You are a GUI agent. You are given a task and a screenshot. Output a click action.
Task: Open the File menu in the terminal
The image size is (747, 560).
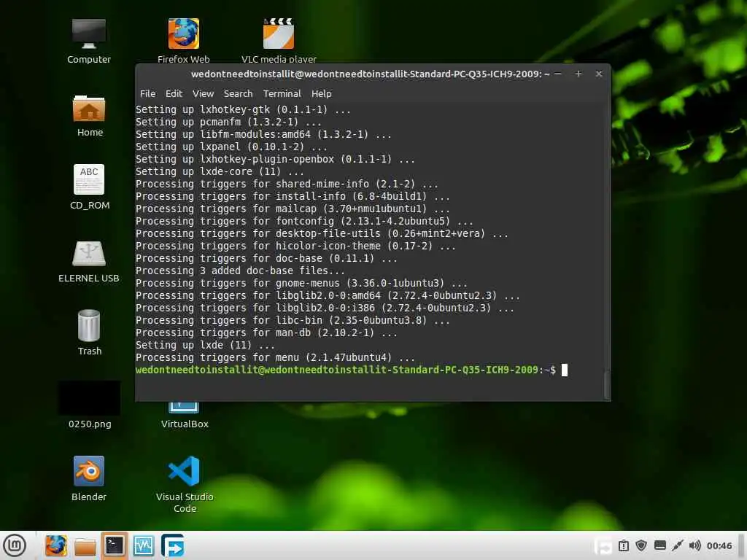pos(147,94)
